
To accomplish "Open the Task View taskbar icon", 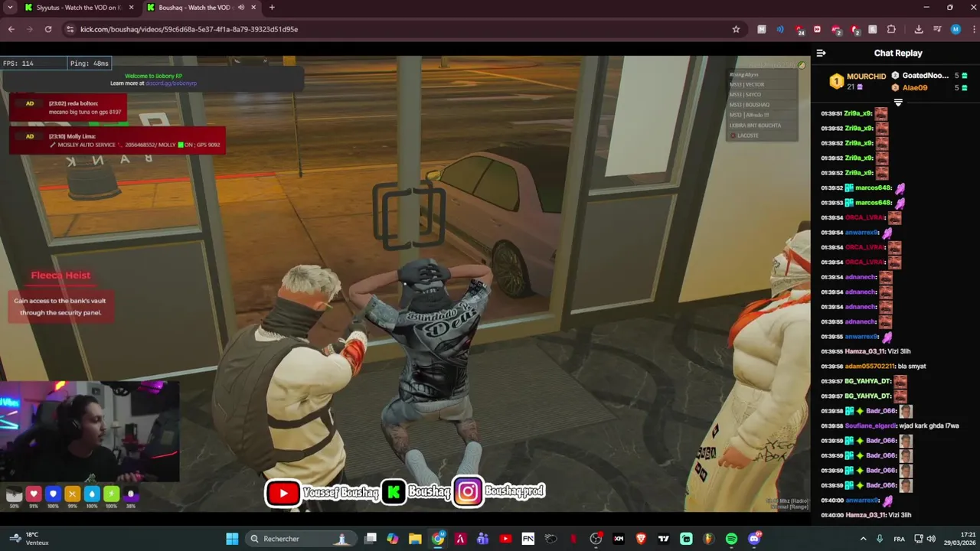I will coord(371,539).
